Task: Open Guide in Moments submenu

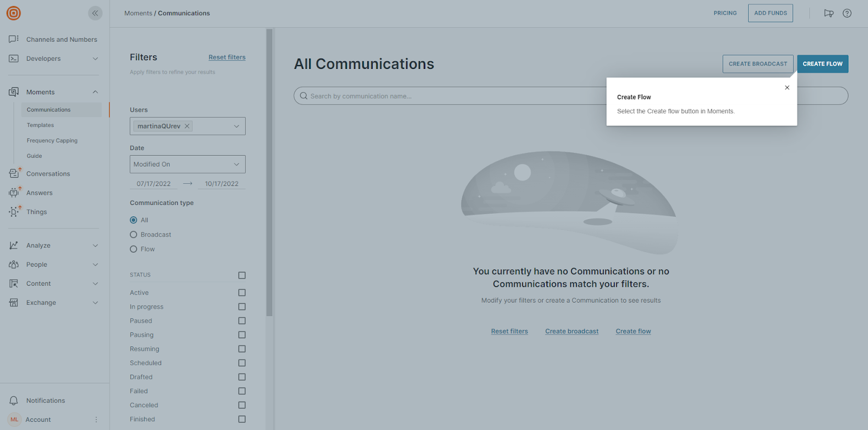Action: pyautogui.click(x=34, y=156)
